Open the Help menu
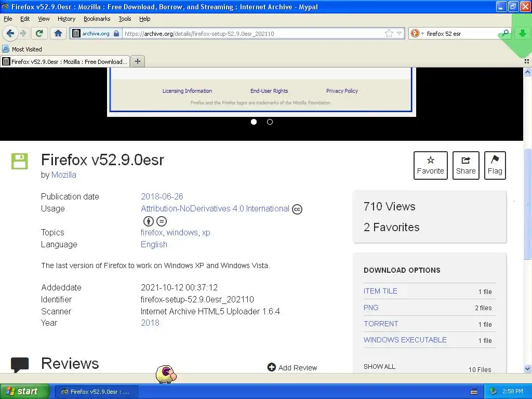The image size is (532, 399). click(144, 19)
